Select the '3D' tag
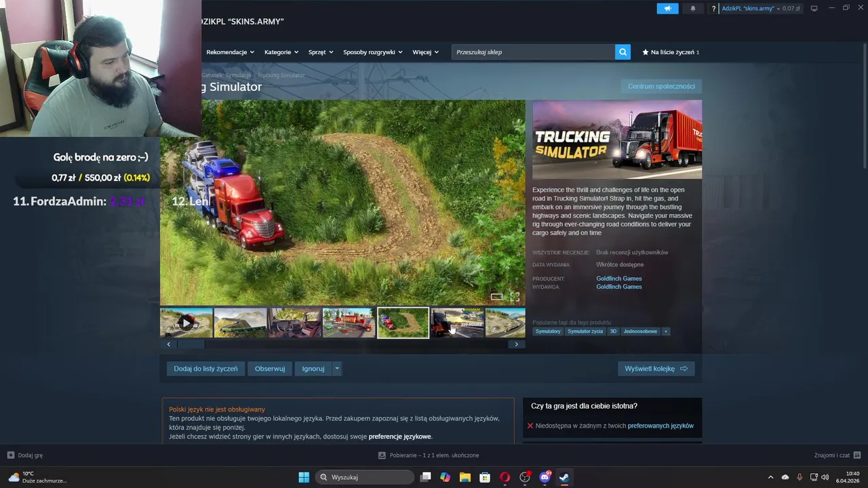The height and width of the screenshot is (488, 868). (613, 331)
